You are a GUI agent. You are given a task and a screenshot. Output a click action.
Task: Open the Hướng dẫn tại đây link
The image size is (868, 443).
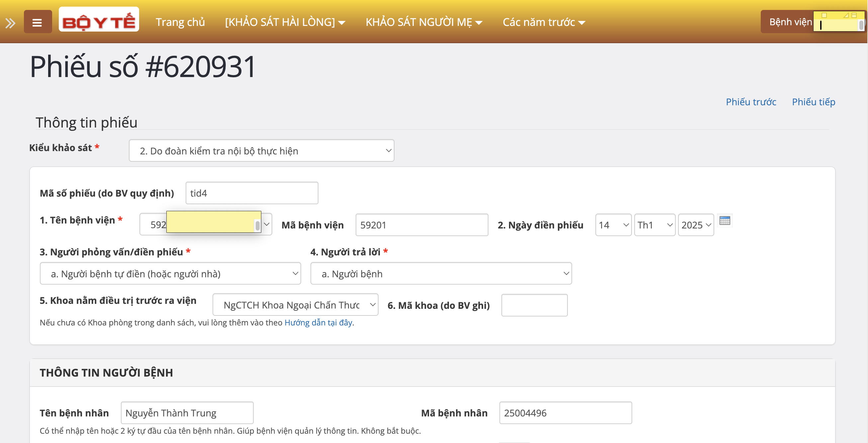318,323
